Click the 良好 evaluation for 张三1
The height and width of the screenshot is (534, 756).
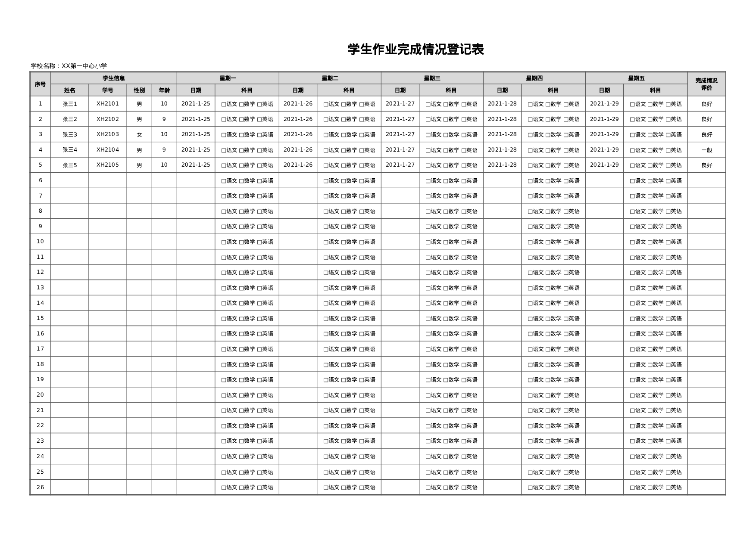pyautogui.click(x=708, y=103)
